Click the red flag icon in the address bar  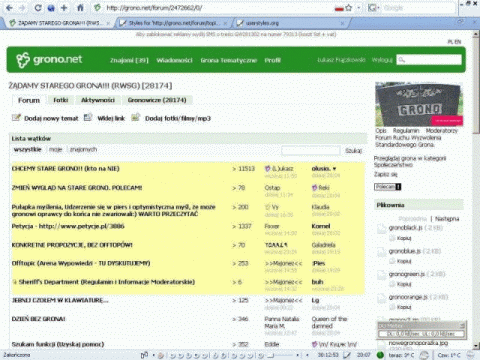click(x=339, y=9)
